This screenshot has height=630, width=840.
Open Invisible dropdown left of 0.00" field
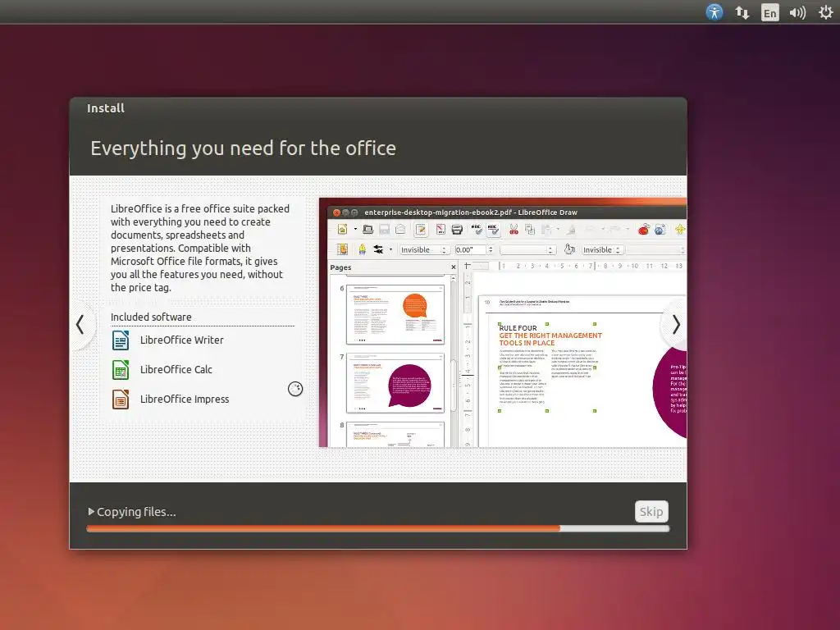[423, 250]
